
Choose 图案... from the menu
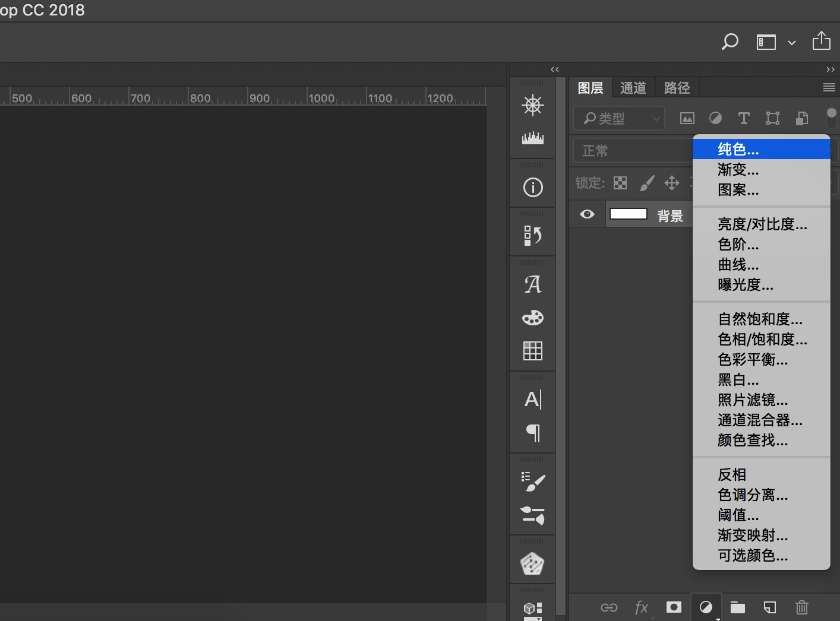pos(762,189)
